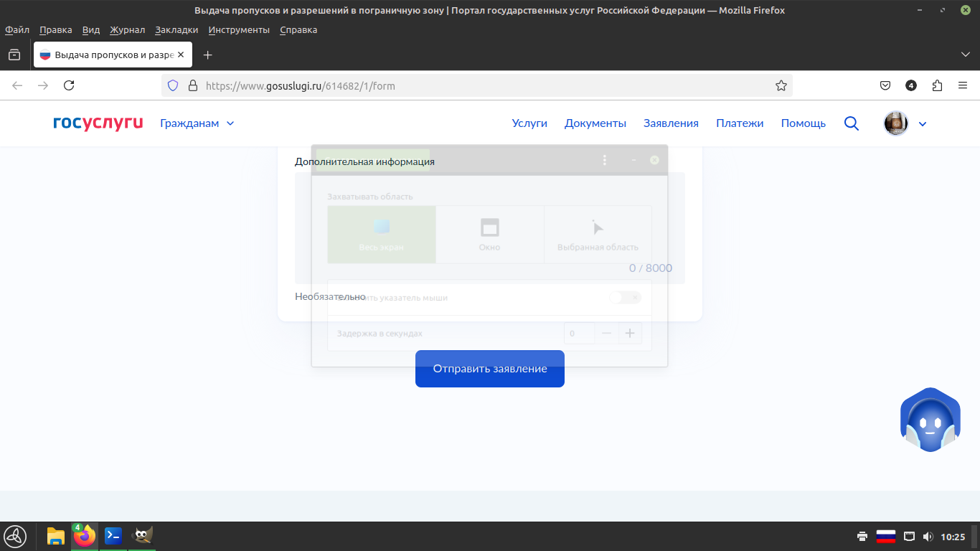Open the terminal from taskbar
The height and width of the screenshot is (551, 980).
[x=113, y=536]
